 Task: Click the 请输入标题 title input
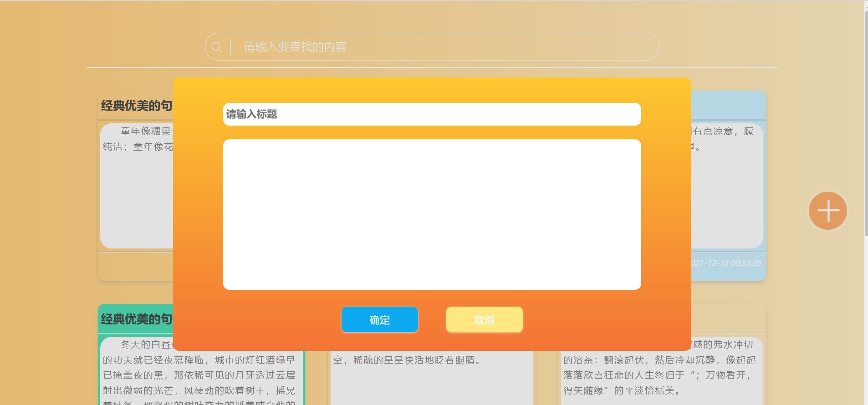pos(432,114)
